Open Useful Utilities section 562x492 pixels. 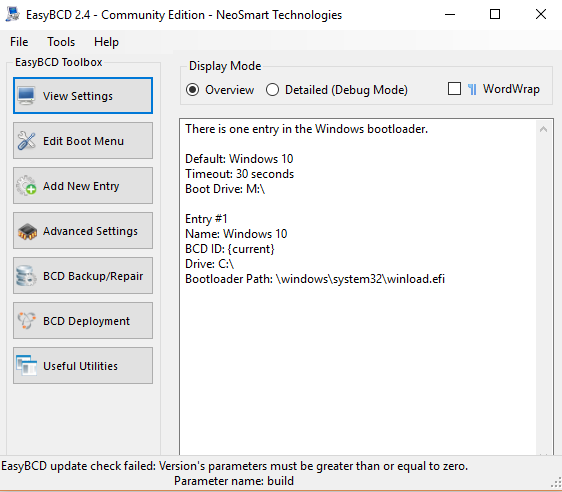[x=83, y=366]
